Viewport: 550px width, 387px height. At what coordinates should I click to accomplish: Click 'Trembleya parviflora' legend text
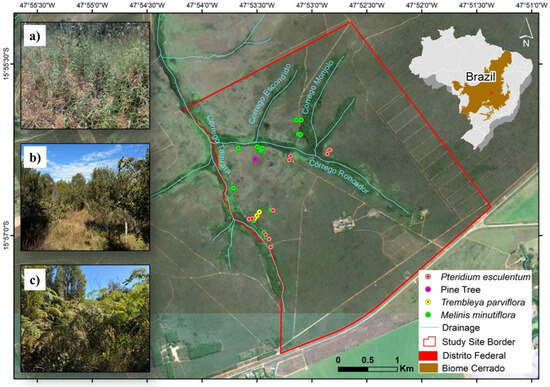pos(483,302)
